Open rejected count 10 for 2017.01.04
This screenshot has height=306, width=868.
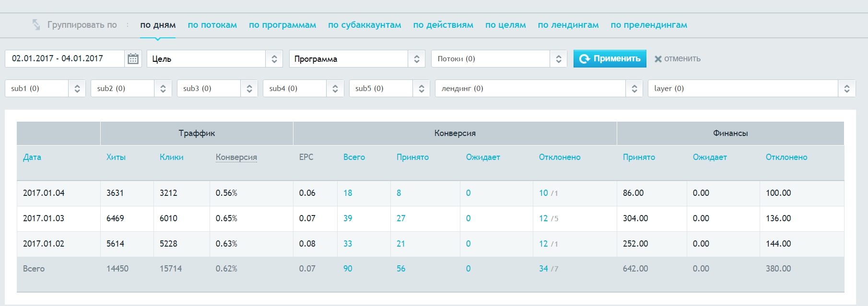pos(543,193)
